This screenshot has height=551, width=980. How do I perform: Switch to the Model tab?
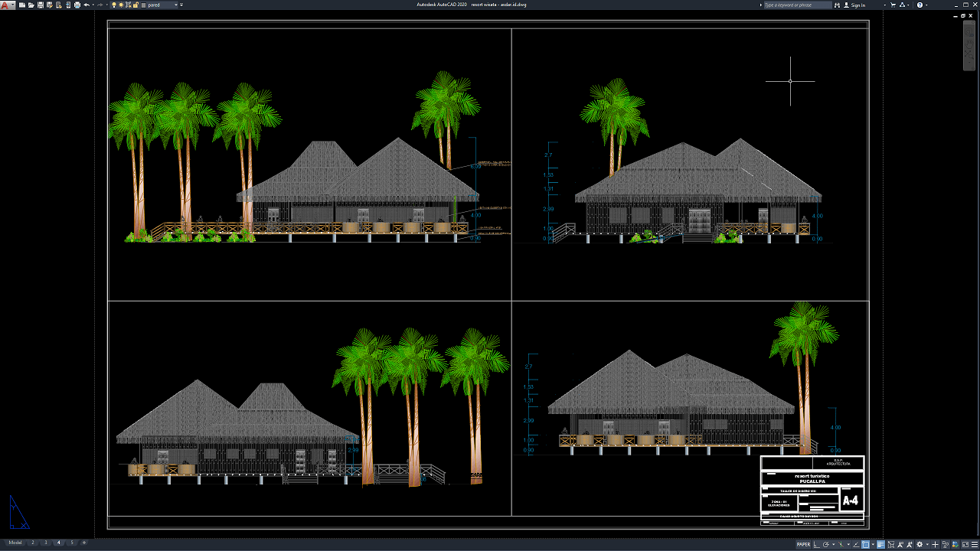[15, 543]
